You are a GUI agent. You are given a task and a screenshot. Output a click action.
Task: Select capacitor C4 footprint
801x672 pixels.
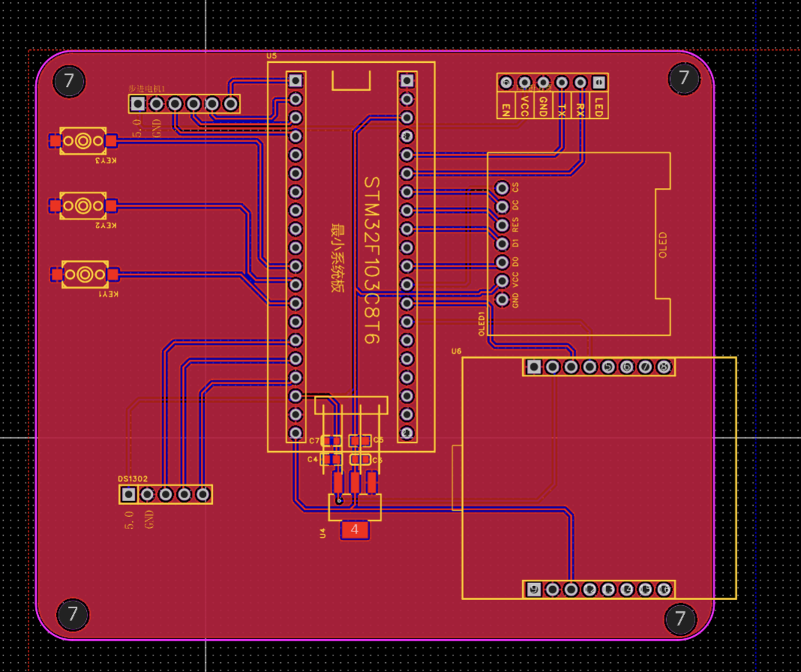(x=332, y=459)
